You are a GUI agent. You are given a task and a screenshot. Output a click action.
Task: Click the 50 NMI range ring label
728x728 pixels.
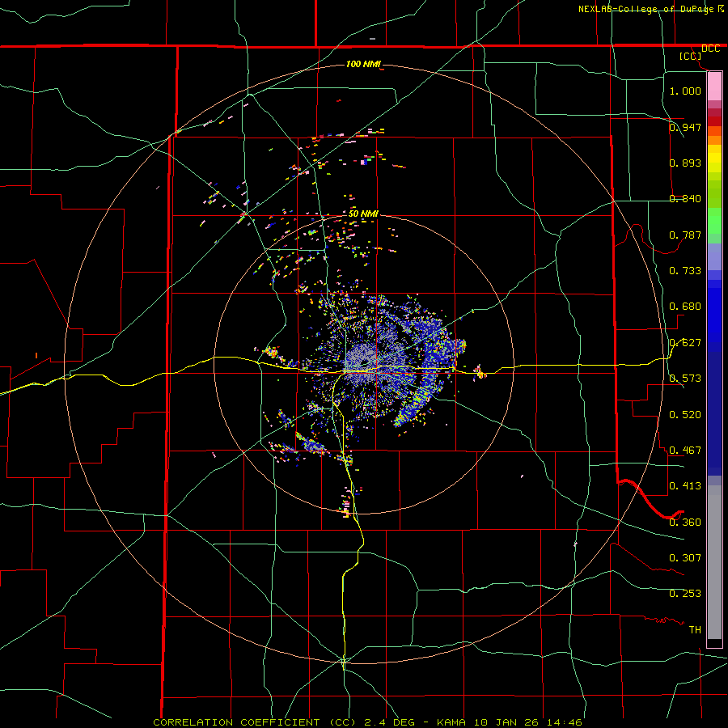(x=363, y=214)
